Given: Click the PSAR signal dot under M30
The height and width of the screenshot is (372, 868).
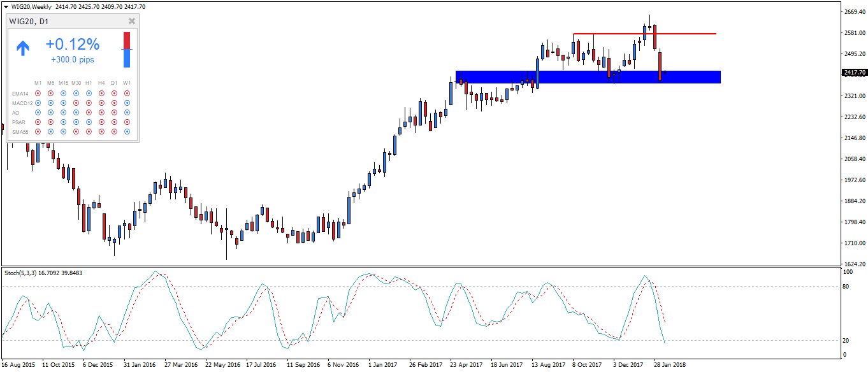Looking at the screenshot, I should pyautogui.click(x=76, y=122).
